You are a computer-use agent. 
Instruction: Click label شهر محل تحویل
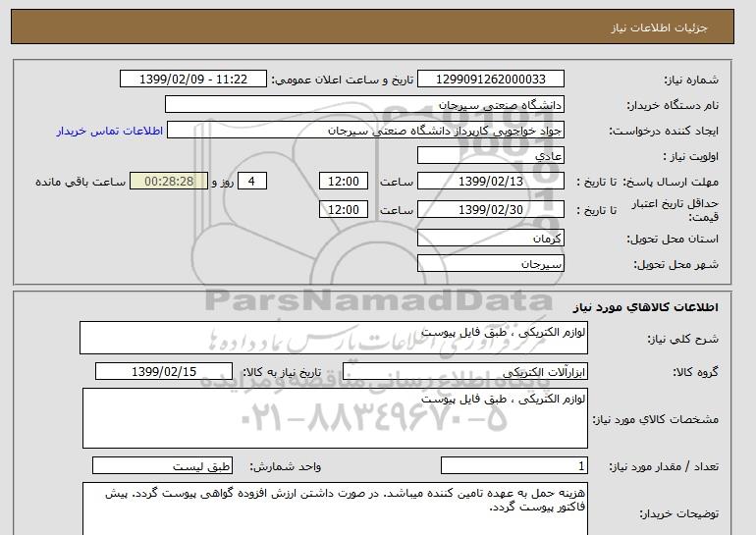(x=675, y=264)
